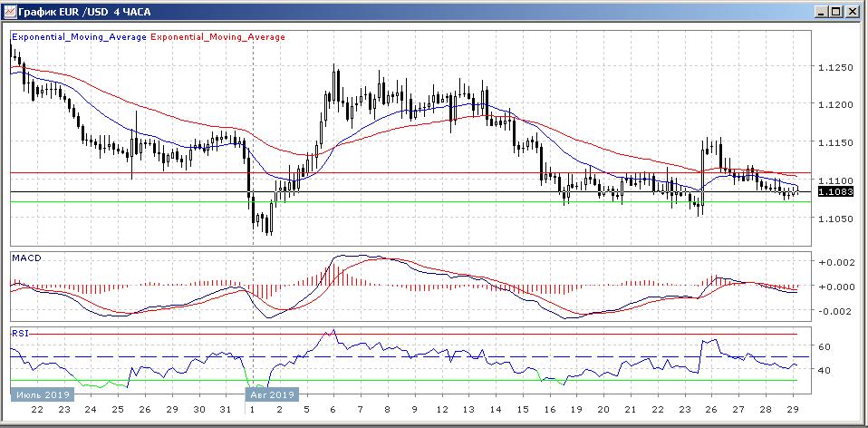868x428 pixels.
Task: Minimize the EUR/USD chart window
Action: tap(822, 12)
